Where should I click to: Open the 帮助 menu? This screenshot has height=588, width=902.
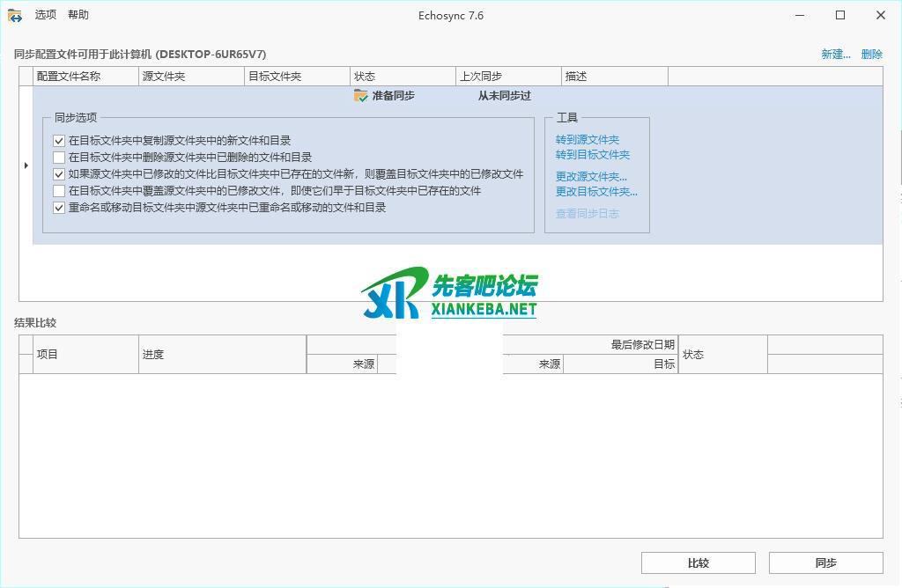pyautogui.click(x=78, y=15)
